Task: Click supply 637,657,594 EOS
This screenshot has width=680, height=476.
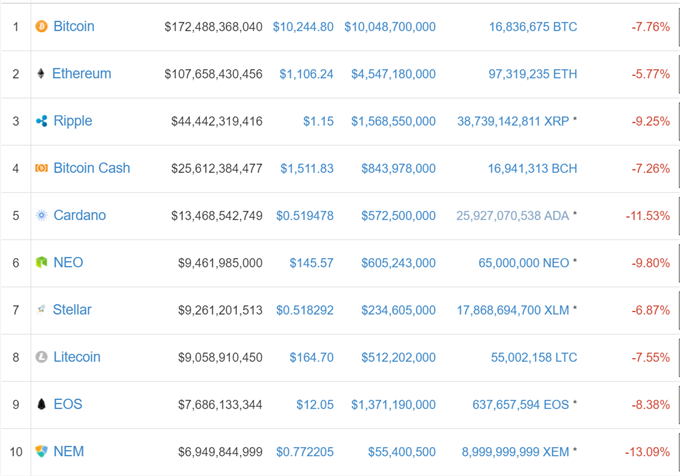Action: click(520, 405)
